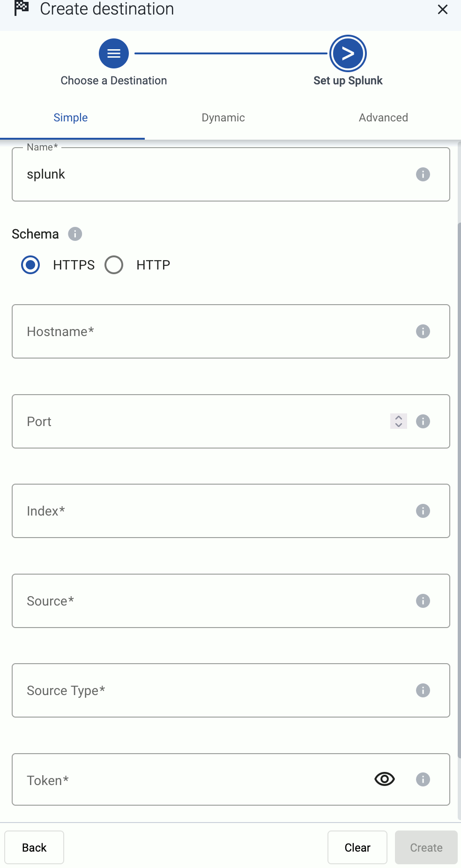
Task: Show info for the Index field
Action: coord(423,511)
